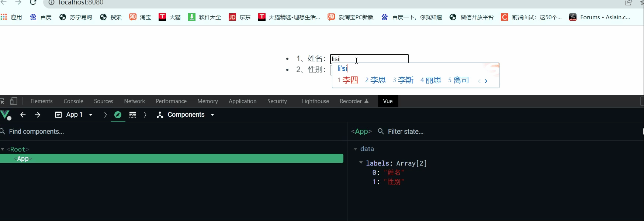
Task: Click the 姓名 text input field
Action: (x=369, y=59)
